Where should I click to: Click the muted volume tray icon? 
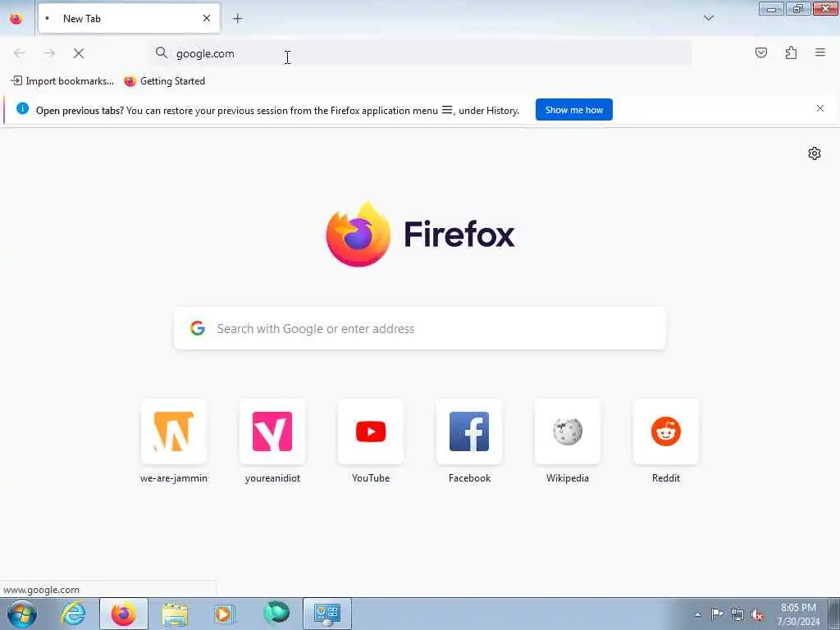tap(757, 614)
